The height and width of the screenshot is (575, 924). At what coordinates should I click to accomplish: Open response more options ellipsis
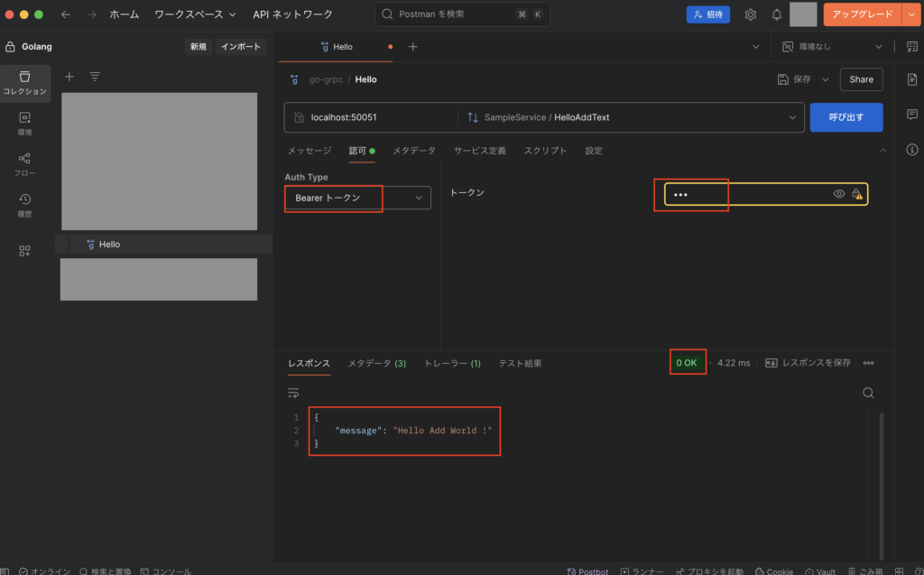[869, 363]
